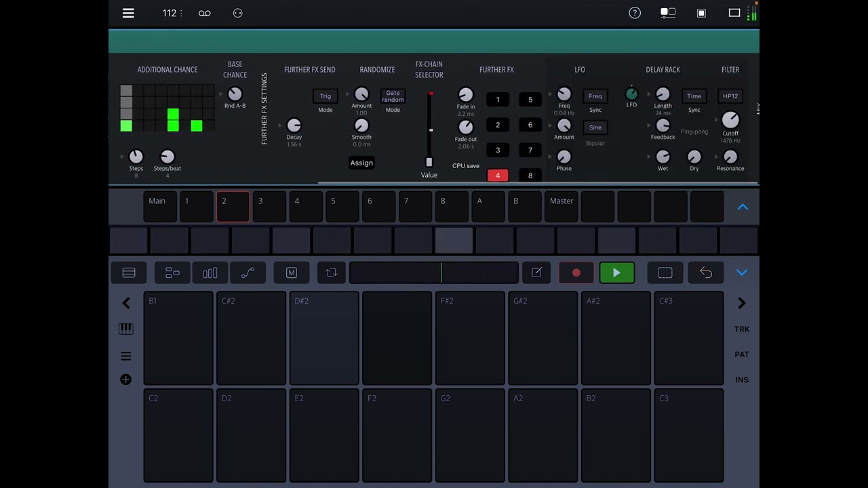Select Further FX slot 2
Screen dimensions: 868x488
(x=498, y=125)
